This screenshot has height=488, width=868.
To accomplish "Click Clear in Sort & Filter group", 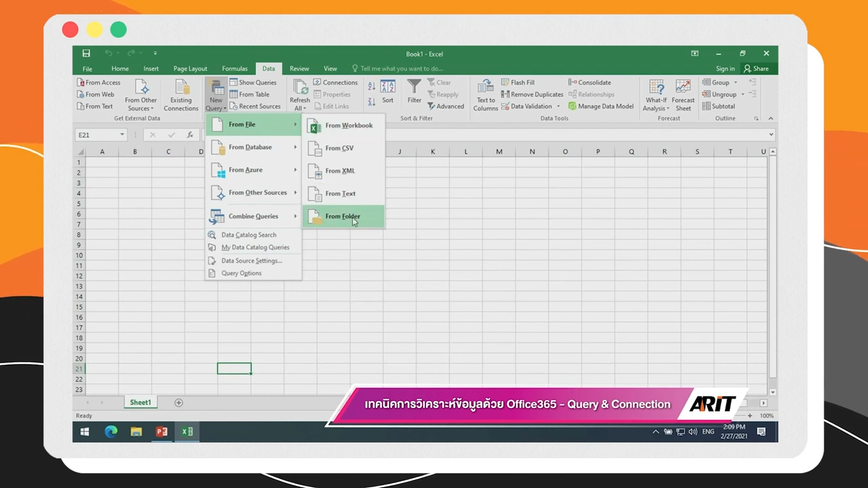I will tap(439, 82).
